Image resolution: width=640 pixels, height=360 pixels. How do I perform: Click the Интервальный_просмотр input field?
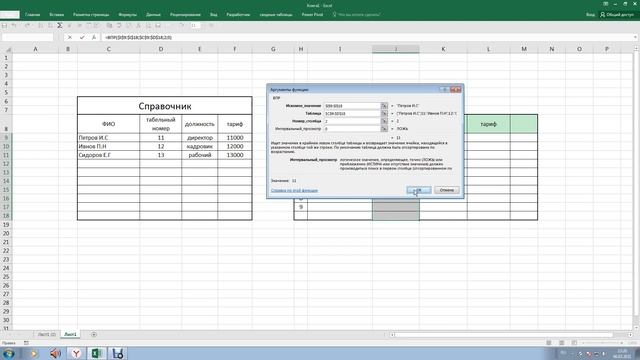click(352, 129)
